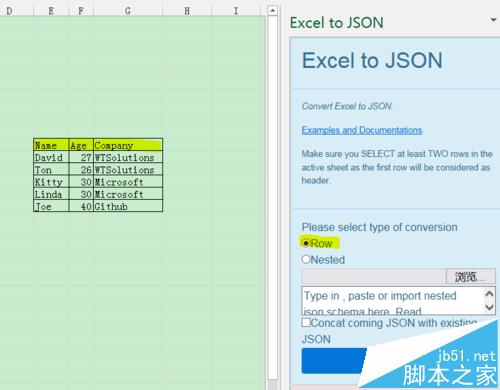The height and width of the screenshot is (390, 500).
Task: Click the Company header cell
Action: point(128,145)
